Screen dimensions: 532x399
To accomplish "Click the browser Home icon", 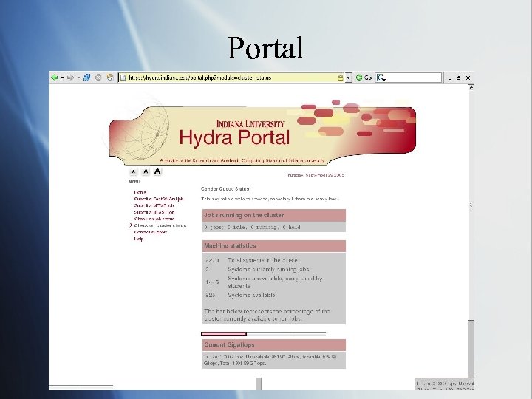I will 110,78.
